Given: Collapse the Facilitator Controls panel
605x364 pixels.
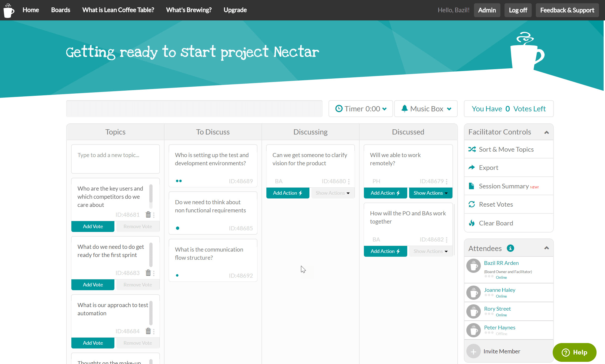Looking at the screenshot, I should (x=546, y=132).
